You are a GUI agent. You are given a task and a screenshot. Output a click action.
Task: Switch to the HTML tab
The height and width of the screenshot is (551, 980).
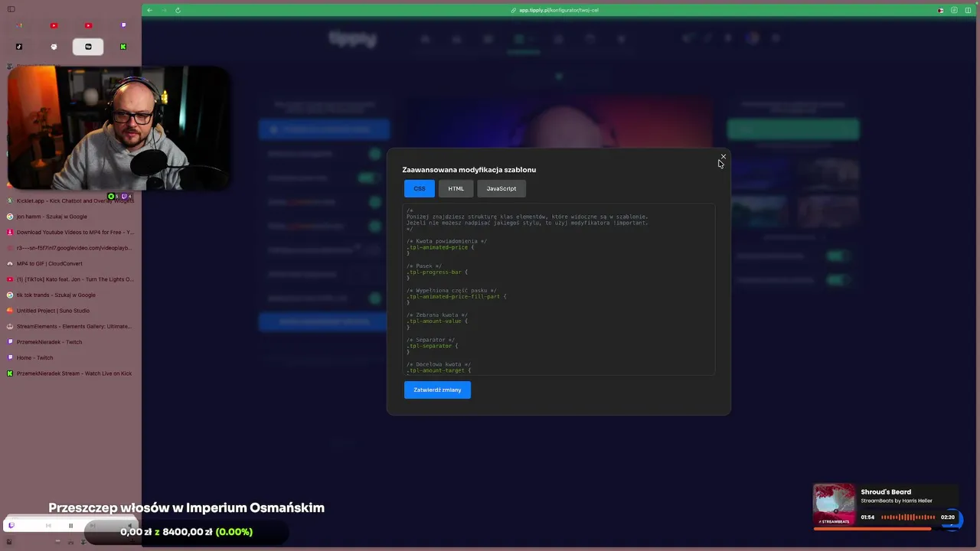coord(456,188)
